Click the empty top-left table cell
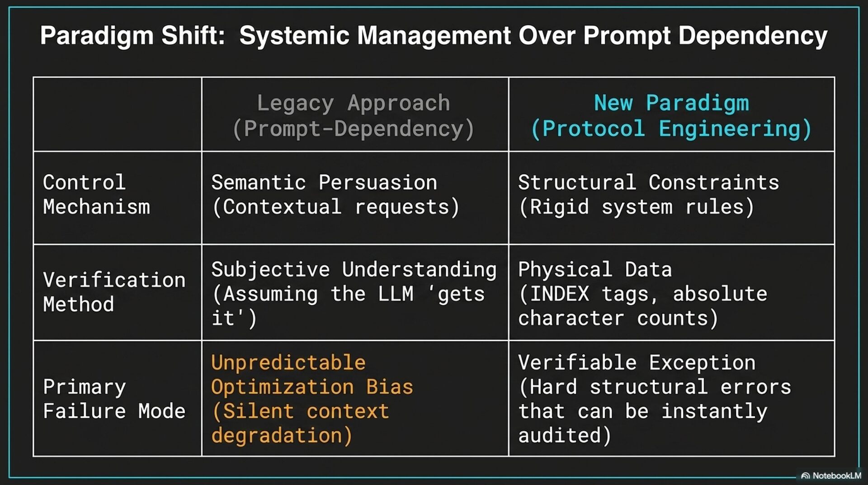Image resolution: width=868 pixels, height=485 pixels. [117, 114]
